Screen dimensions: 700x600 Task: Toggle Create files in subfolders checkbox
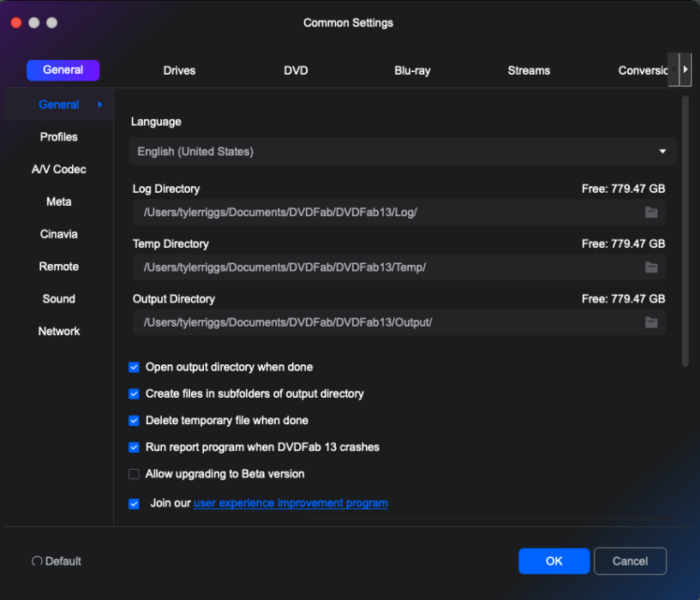[134, 393]
